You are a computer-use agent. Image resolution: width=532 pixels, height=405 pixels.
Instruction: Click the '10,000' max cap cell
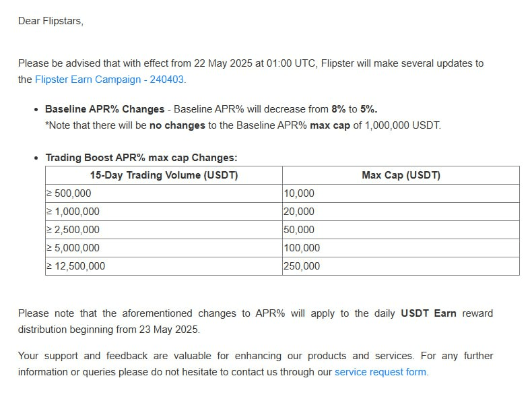click(401, 193)
